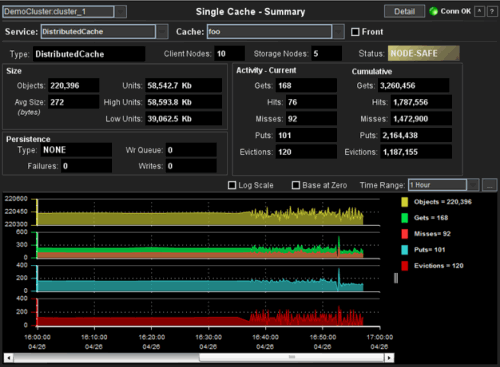Click the horizontal chart scrollbar thumb
This screenshot has width=500, height=367.
point(292,358)
